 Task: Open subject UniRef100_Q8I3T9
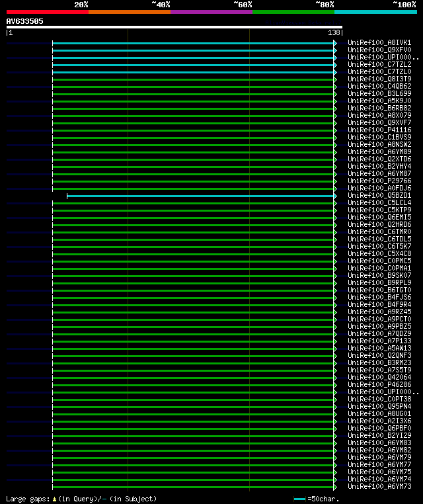coord(379,79)
